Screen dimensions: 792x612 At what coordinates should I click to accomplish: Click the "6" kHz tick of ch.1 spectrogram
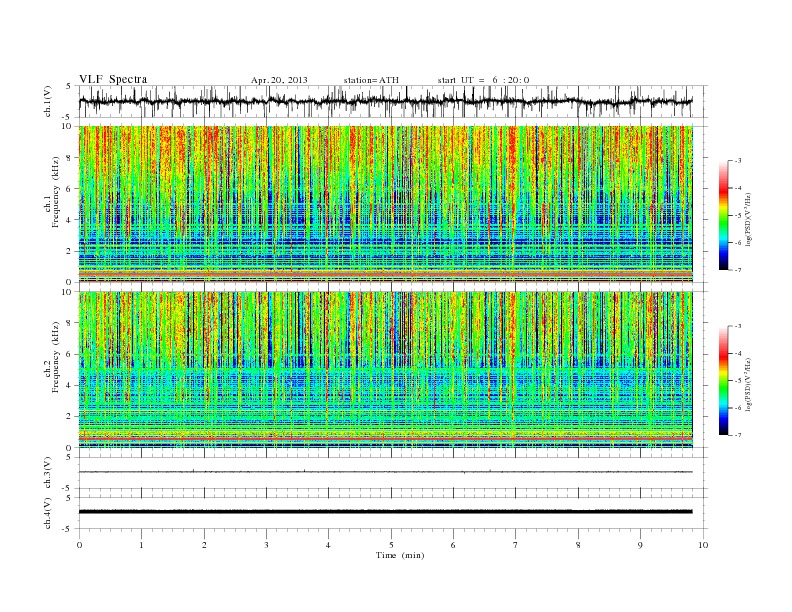(69, 189)
